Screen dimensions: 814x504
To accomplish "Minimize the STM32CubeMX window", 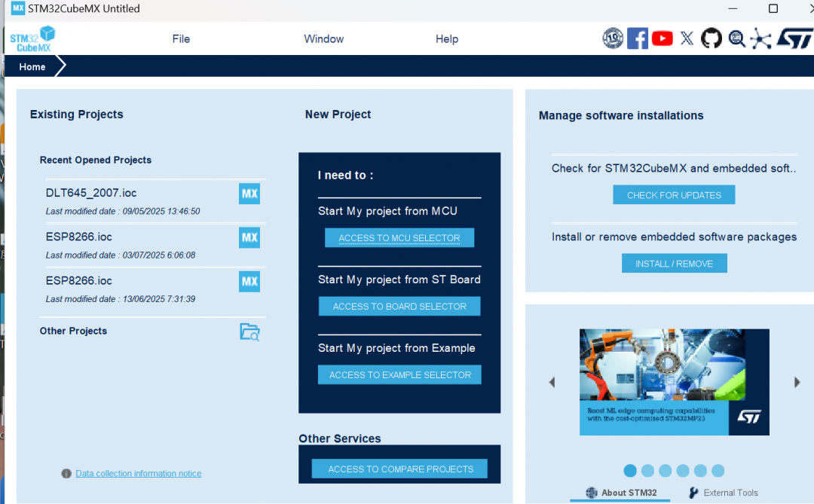I will click(733, 9).
